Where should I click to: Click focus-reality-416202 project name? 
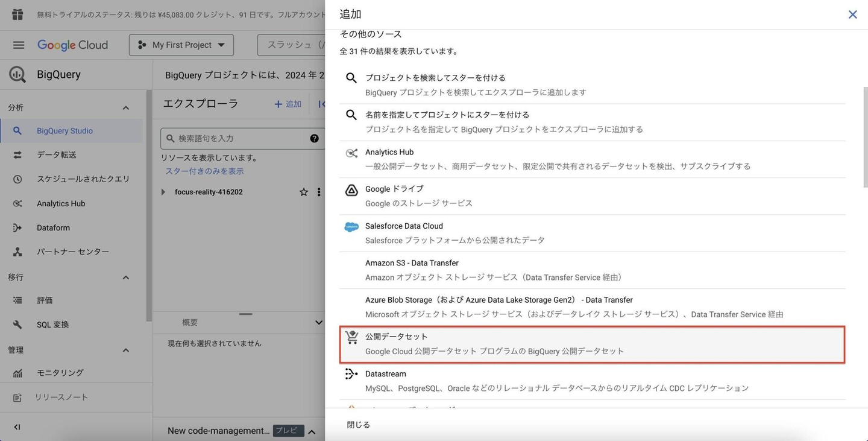pos(209,192)
